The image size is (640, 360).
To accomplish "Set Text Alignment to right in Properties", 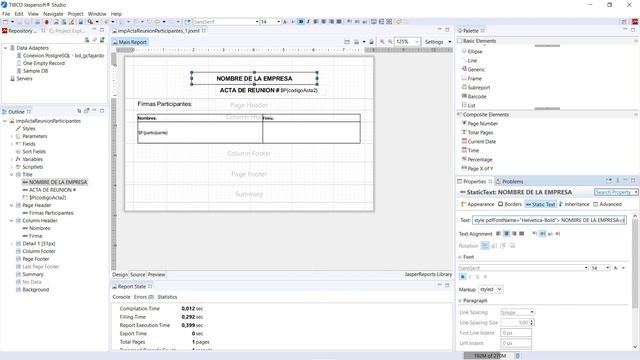I will [514, 233].
